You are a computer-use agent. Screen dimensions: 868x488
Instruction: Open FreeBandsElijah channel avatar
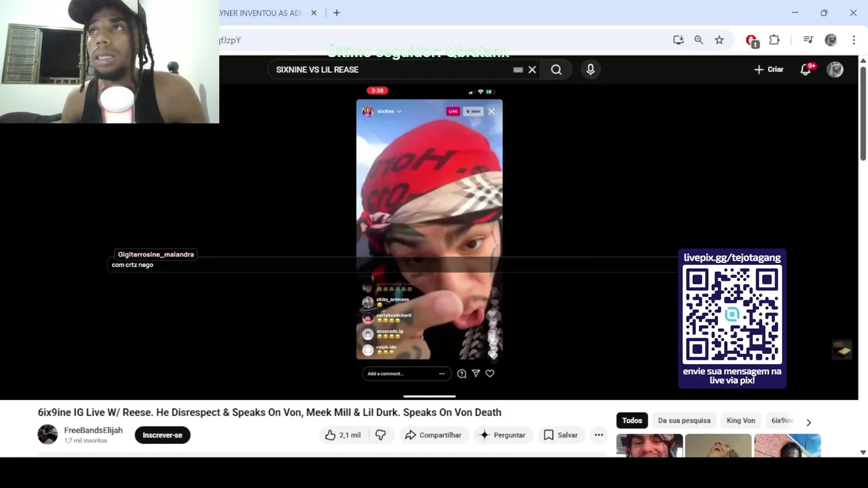pyautogui.click(x=47, y=434)
